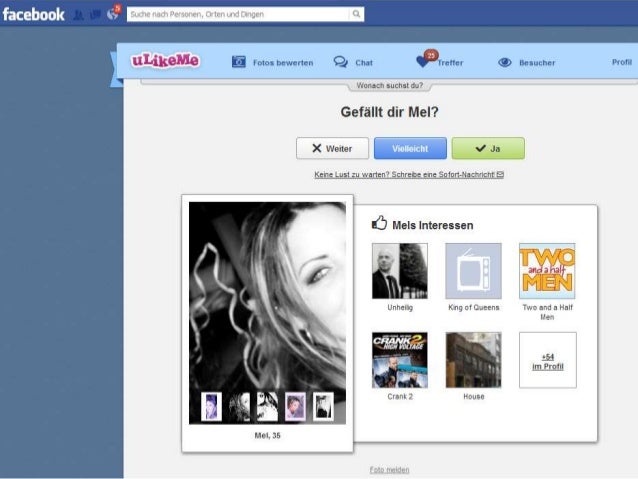
Task: Open Facebook friend requests icon
Action: pos(79,15)
